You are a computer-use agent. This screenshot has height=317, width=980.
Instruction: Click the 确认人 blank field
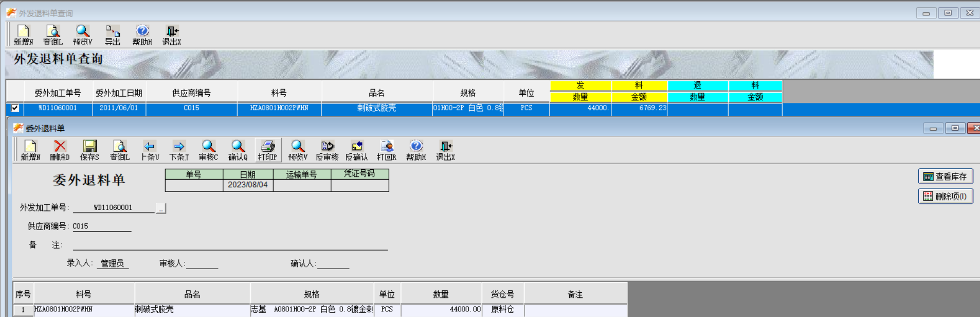click(x=333, y=263)
